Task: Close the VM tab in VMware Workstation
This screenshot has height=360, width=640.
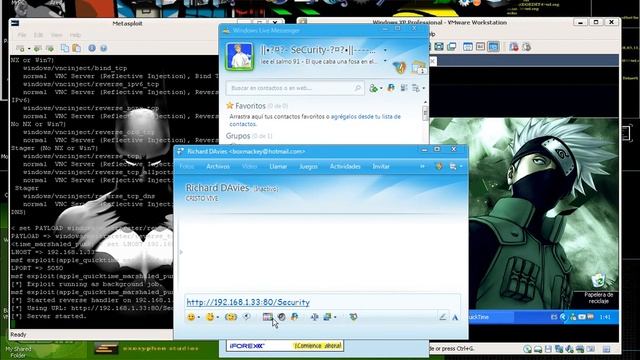Action: [x=433, y=61]
